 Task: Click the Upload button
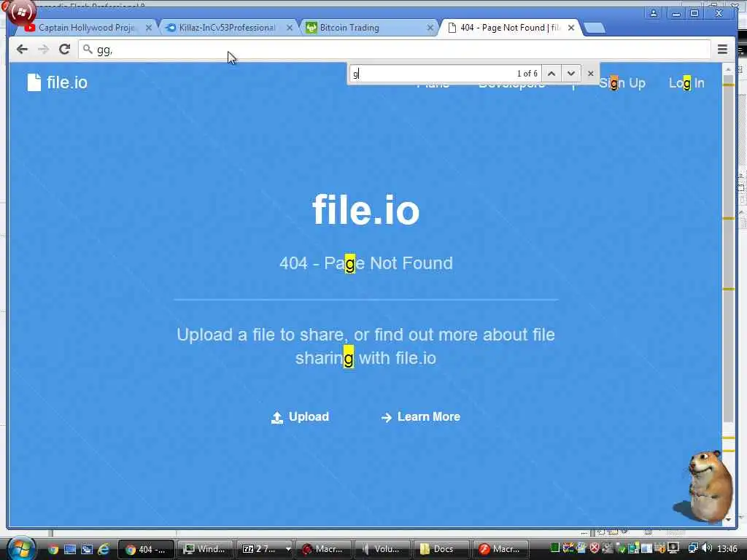coord(300,417)
